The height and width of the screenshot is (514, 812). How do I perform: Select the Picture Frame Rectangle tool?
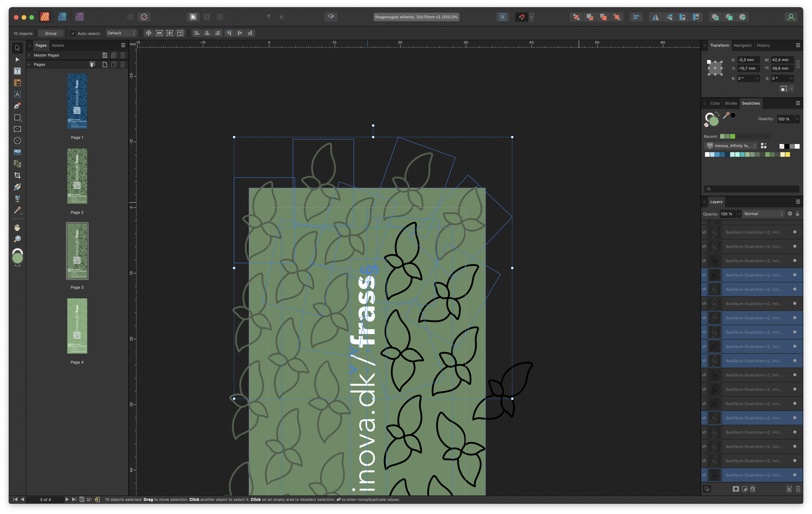tap(17, 129)
